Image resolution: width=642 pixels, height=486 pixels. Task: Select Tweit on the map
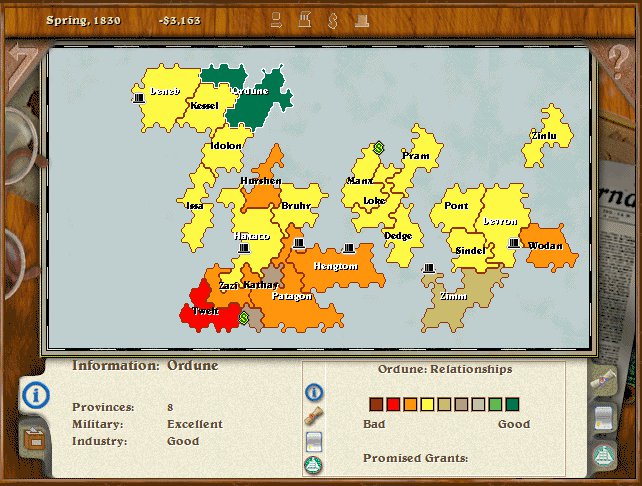coord(206,311)
